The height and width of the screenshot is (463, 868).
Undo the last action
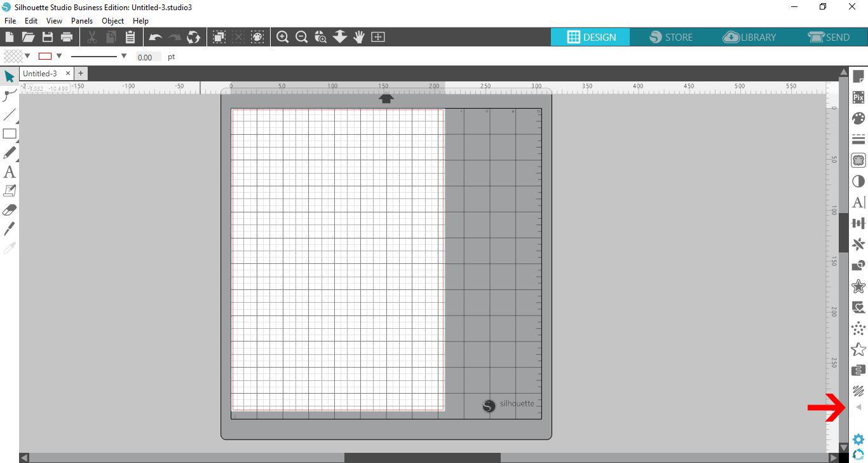[155, 37]
